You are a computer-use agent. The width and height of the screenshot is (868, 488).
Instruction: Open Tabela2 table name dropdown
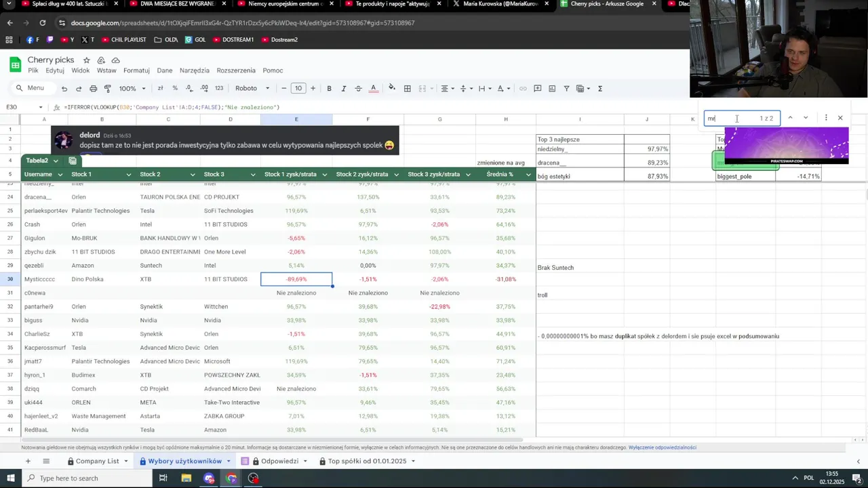coord(55,161)
